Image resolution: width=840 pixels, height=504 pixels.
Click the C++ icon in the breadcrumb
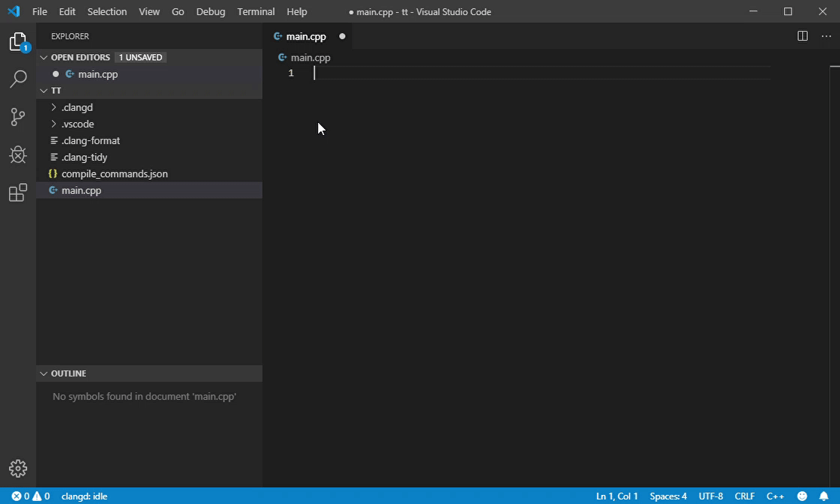click(x=282, y=57)
